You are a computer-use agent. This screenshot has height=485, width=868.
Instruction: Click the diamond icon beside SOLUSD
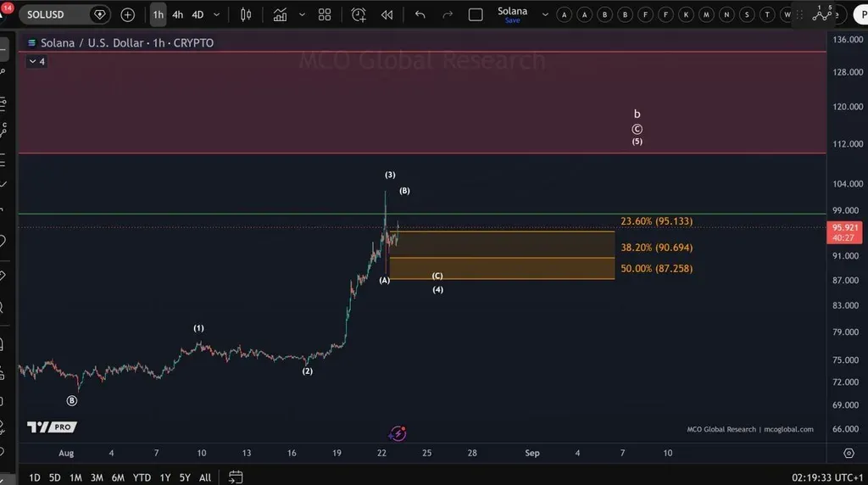click(x=100, y=15)
